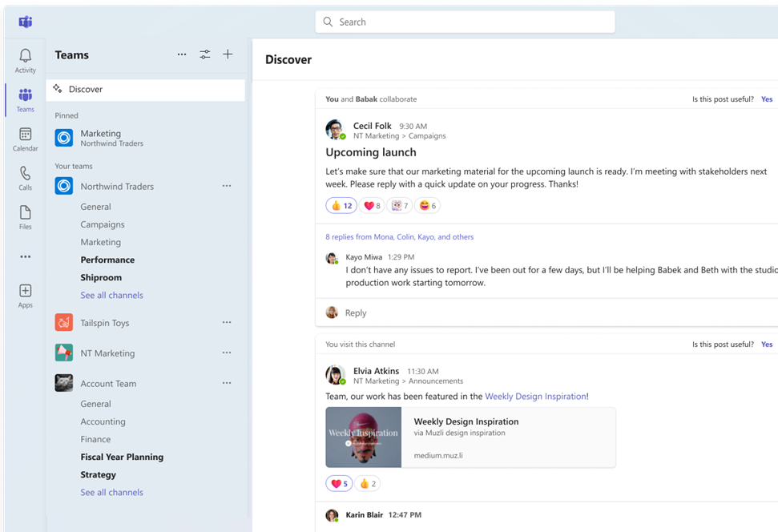Open the Activity feed
This screenshot has width=778, height=532.
(25, 58)
